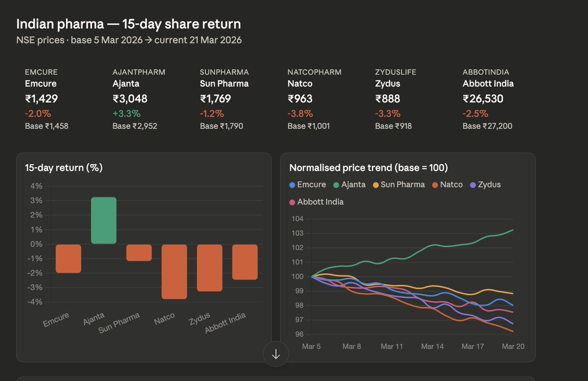The width and height of the screenshot is (588, 381).
Task: Click the scroll-down arrow button
Action: point(275,354)
